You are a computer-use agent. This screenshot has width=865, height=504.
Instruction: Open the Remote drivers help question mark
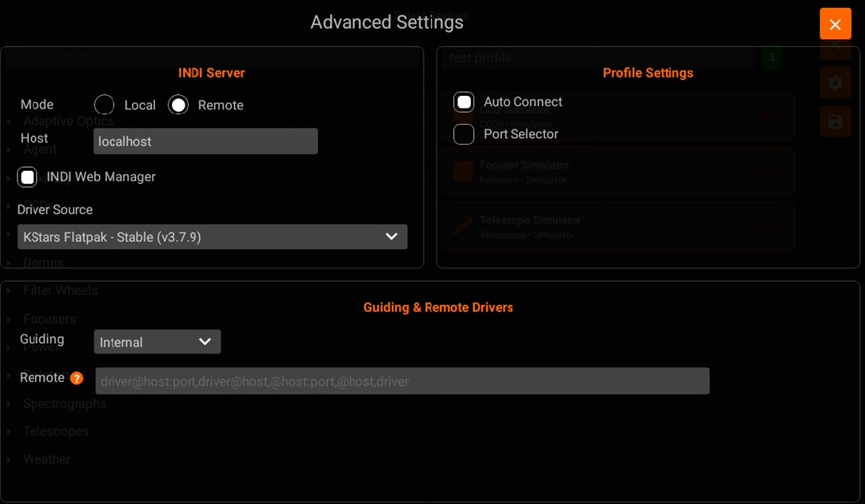pyautogui.click(x=77, y=379)
